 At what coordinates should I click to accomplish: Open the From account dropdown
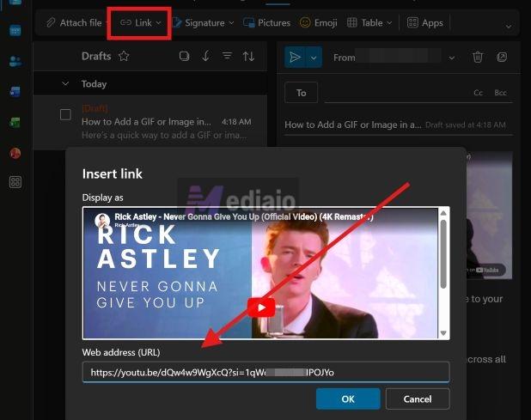point(452,58)
